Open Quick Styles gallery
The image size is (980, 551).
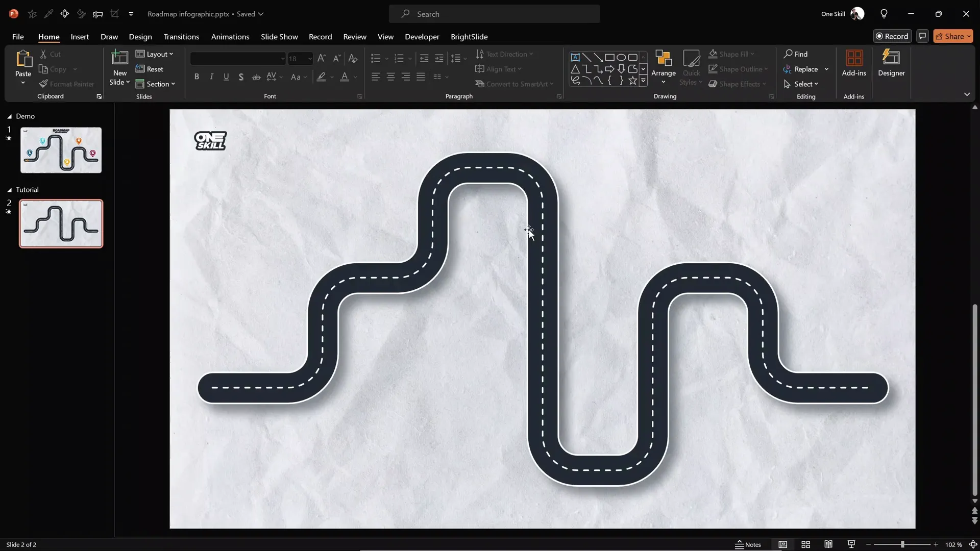point(691,67)
